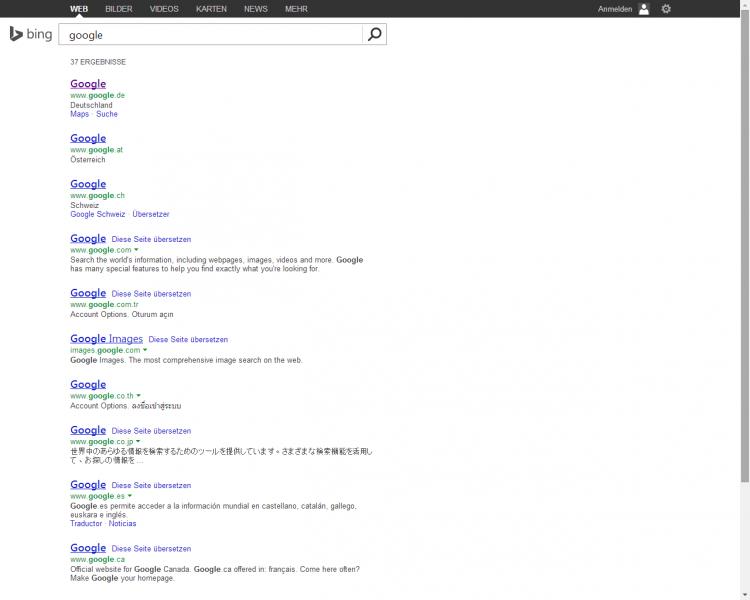Expand the dropdown arrow next to images.google.com
Image resolution: width=750 pixels, height=600 pixels.
click(145, 350)
